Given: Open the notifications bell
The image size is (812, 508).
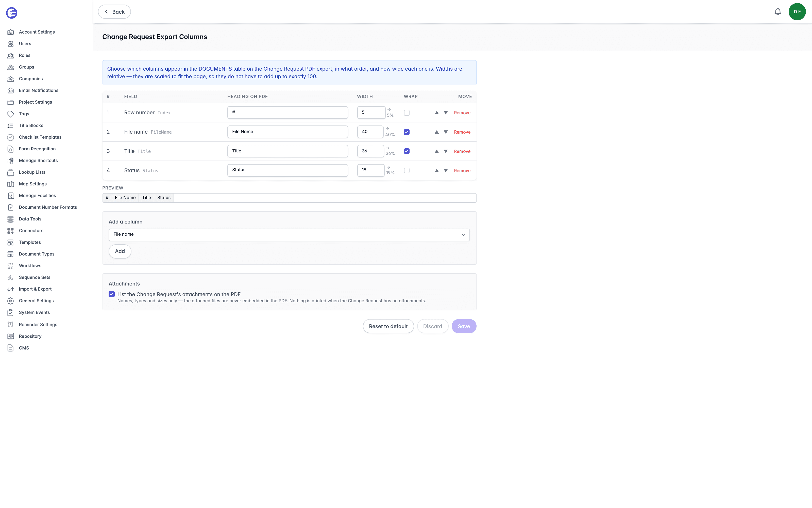Looking at the screenshot, I should pyautogui.click(x=777, y=12).
